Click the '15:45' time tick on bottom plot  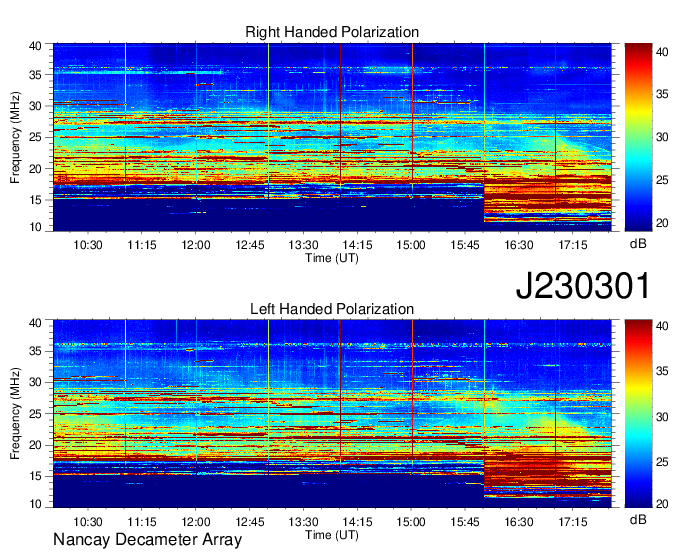click(465, 522)
